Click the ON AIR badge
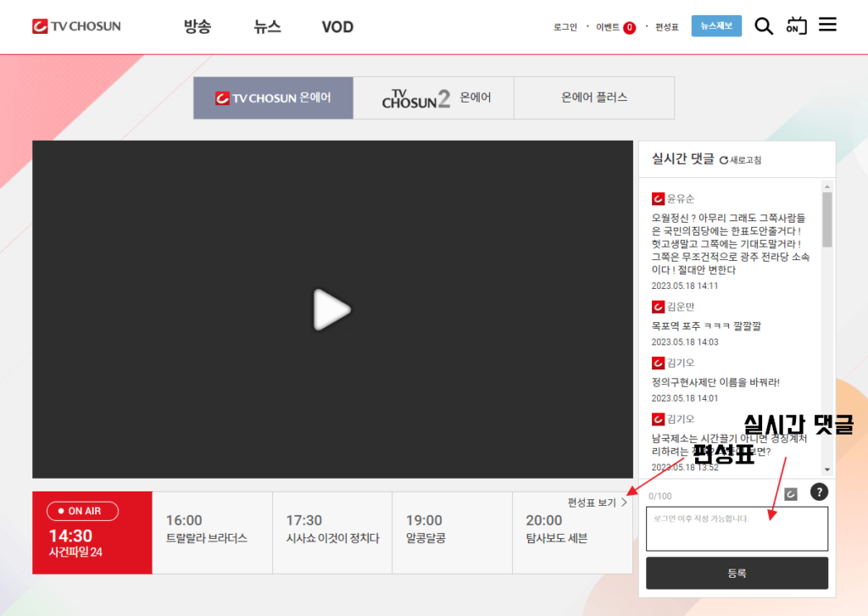Screen dimensions: 868x616 [x=82, y=511]
